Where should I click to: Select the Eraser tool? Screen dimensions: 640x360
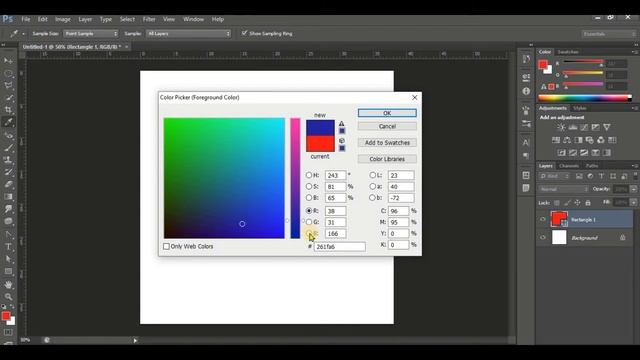pyautogui.click(x=8, y=184)
